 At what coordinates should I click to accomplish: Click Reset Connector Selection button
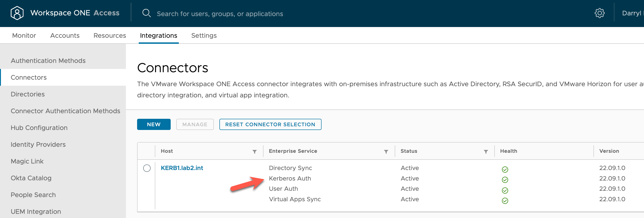tap(270, 124)
